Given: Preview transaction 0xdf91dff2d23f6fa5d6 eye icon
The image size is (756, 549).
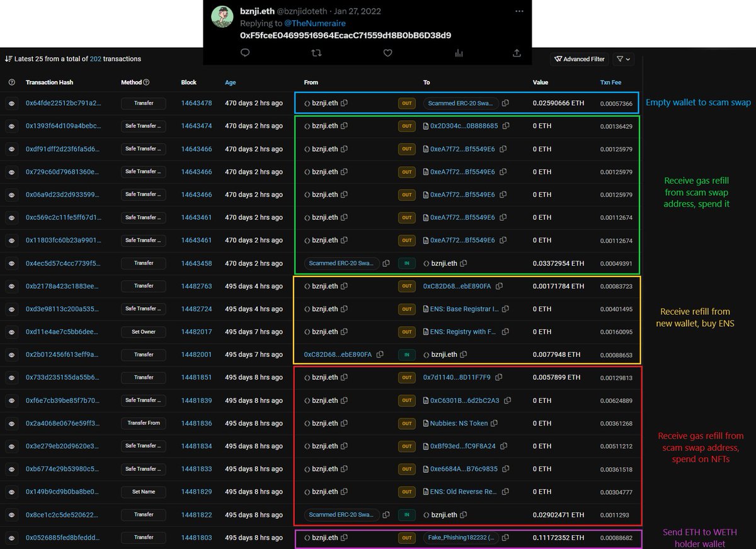Looking at the screenshot, I should pyautogui.click(x=12, y=149).
